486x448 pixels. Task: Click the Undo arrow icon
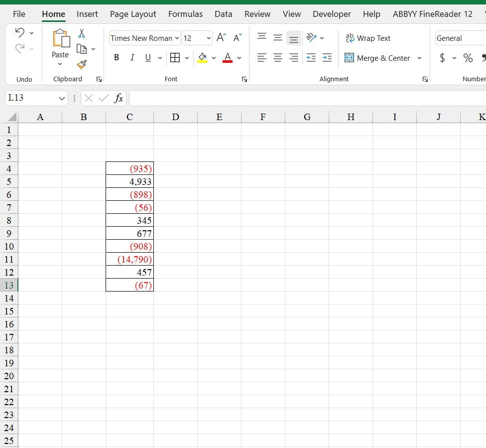click(x=20, y=33)
